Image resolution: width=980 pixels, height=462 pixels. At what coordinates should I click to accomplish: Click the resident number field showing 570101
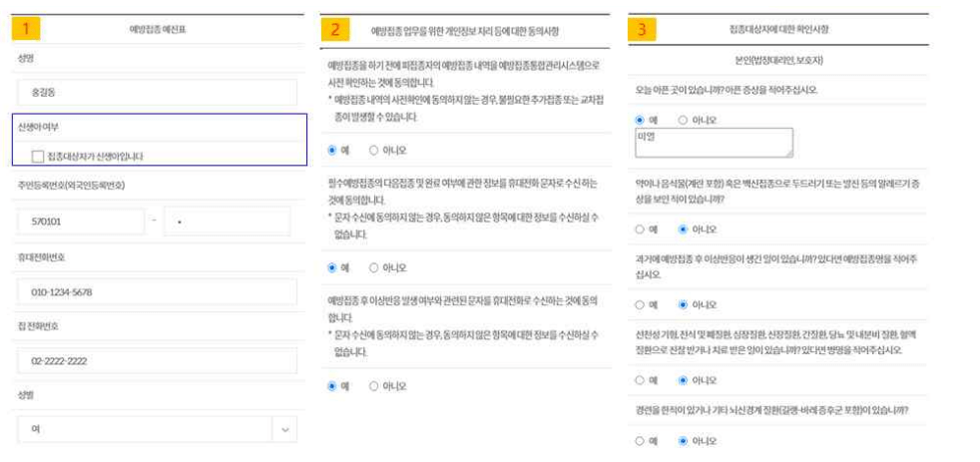(x=81, y=222)
